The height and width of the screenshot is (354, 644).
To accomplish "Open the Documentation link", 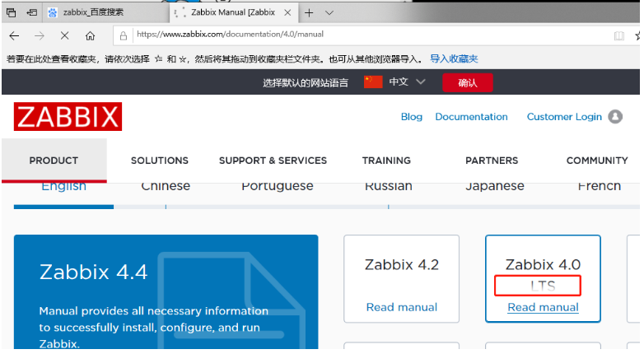I will (471, 117).
